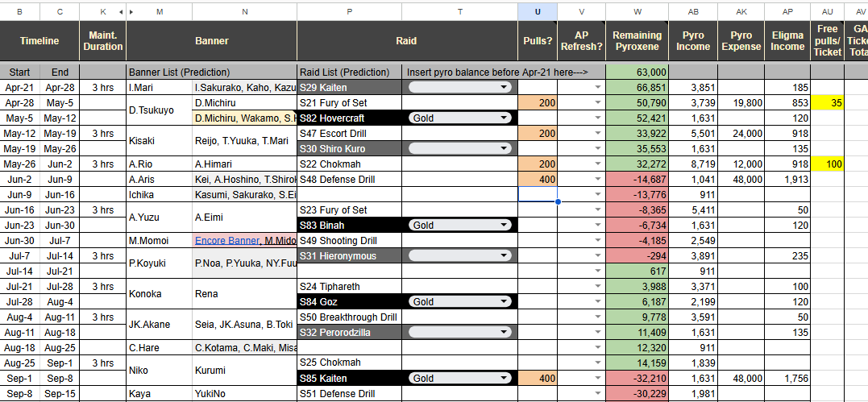The image size is (868, 402).
Task: Open AP Refresh dropdown in the Jun-9 row
Action: point(597,195)
